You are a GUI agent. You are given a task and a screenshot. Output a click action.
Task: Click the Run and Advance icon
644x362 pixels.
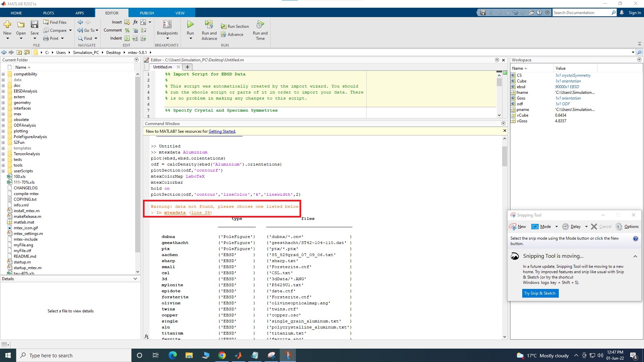click(x=209, y=24)
